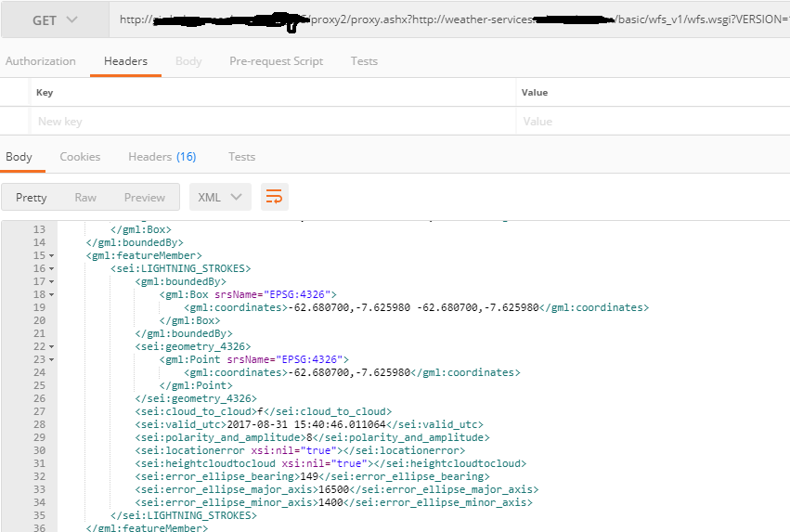Click the sei:LIGHTNING_STROKES opening tag
This screenshot has width=790, height=532.
(181, 268)
